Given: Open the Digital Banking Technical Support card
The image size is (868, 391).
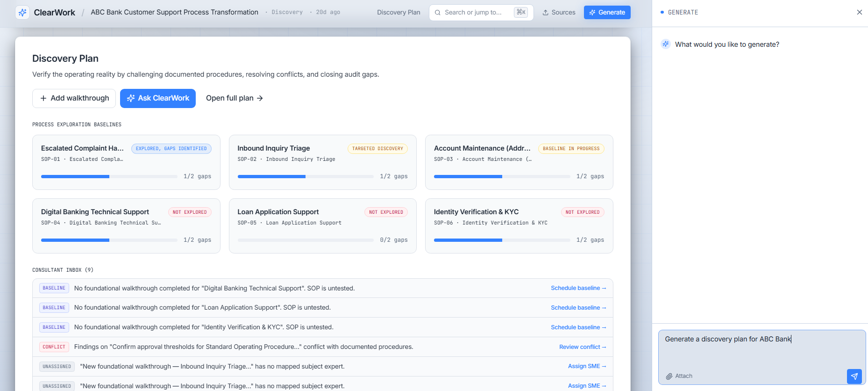Looking at the screenshot, I should (126, 226).
